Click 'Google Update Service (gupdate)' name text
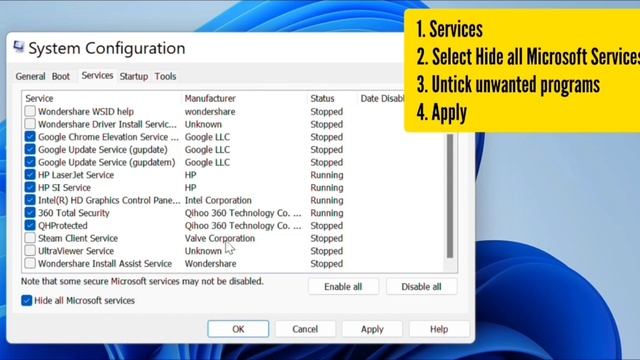 tap(103, 149)
